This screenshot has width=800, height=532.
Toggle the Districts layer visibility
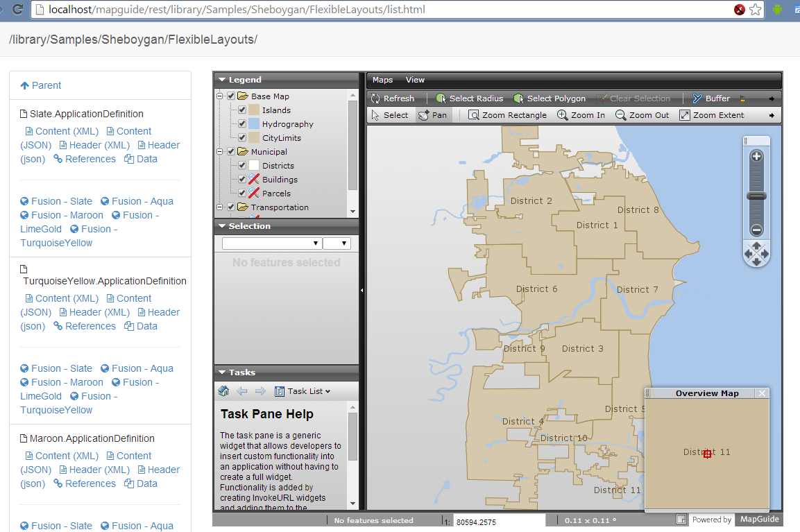tap(242, 165)
